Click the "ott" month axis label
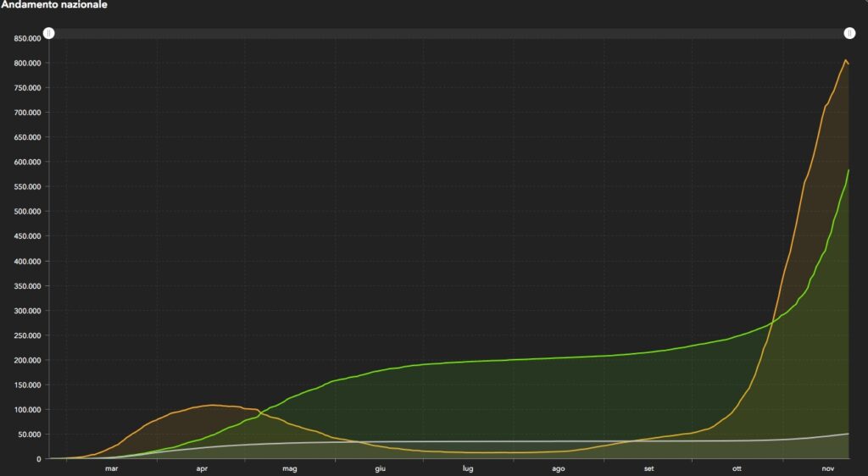The image size is (868, 476). pos(737,468)
